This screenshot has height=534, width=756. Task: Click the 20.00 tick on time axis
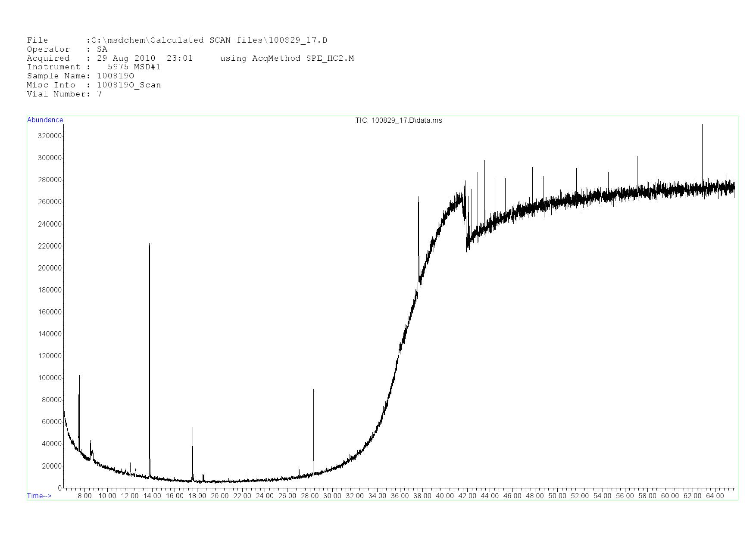tap(219, 496)
